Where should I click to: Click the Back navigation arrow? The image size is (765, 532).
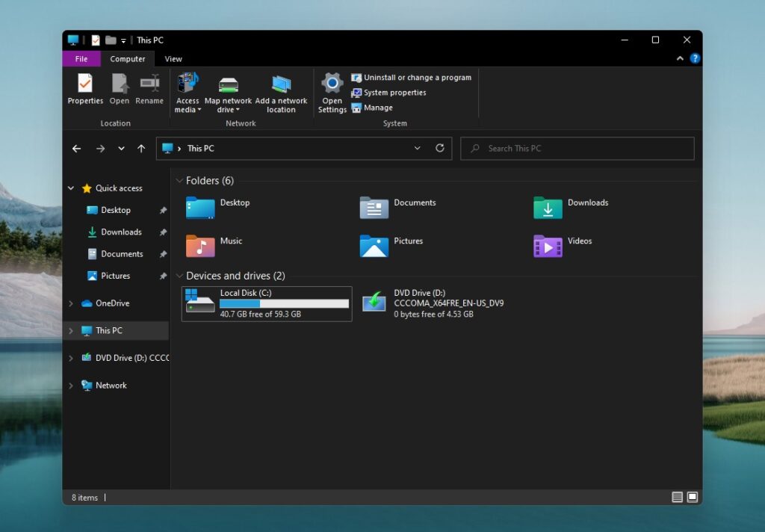76,148
